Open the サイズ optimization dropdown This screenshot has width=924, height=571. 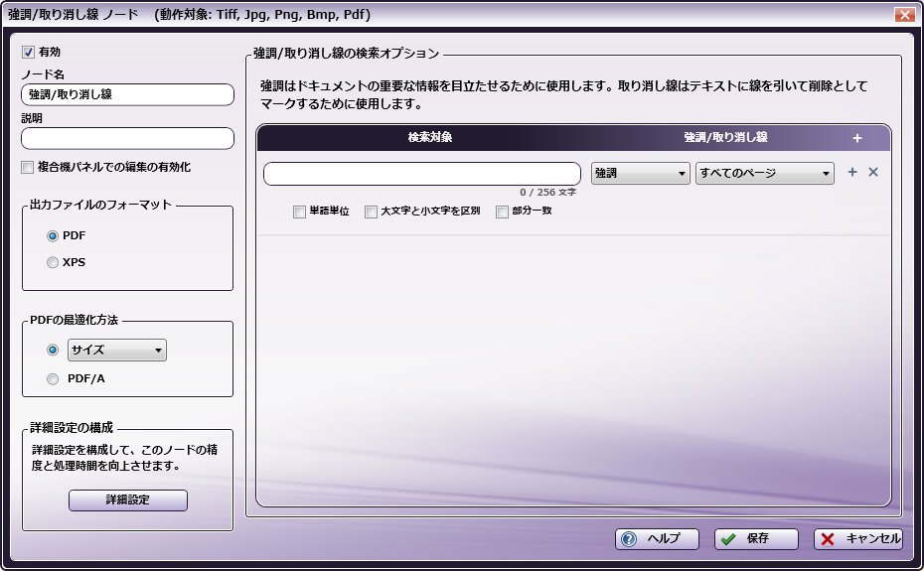pyautogui.click(x=117, y=350)
